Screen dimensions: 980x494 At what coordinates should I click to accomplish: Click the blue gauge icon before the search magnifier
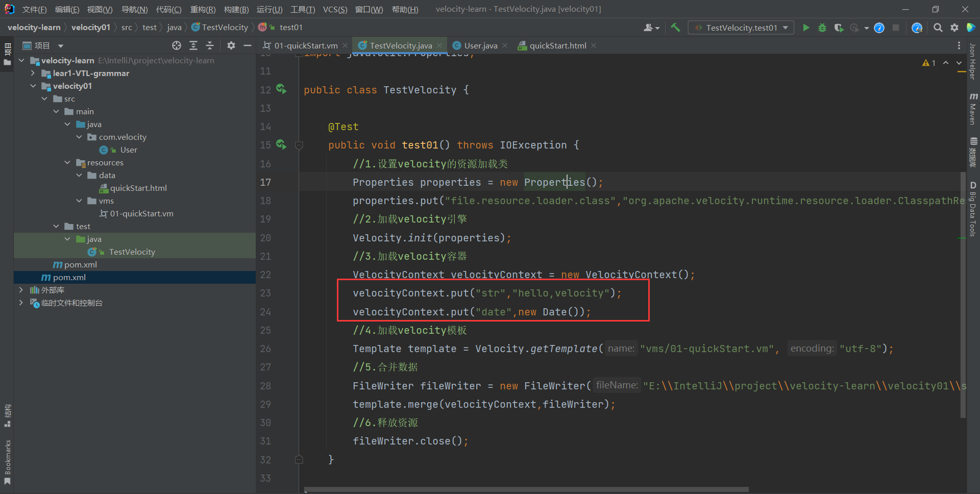coord(917,28)
